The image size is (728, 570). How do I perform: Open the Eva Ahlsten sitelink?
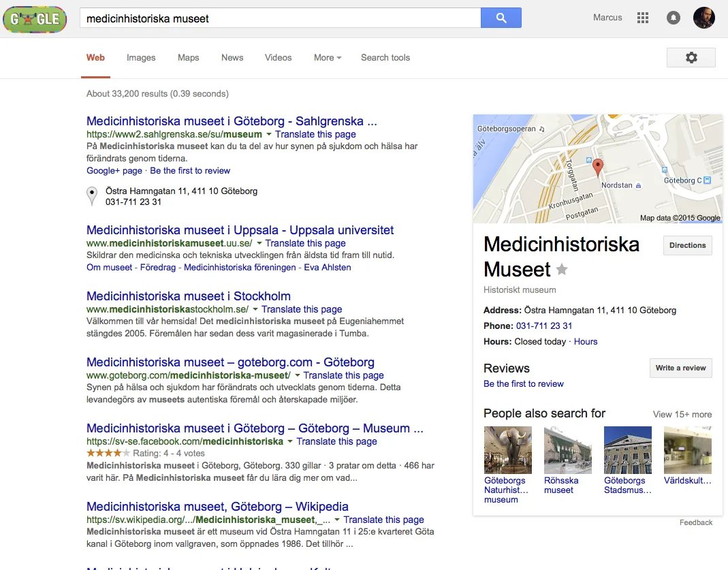328,268
